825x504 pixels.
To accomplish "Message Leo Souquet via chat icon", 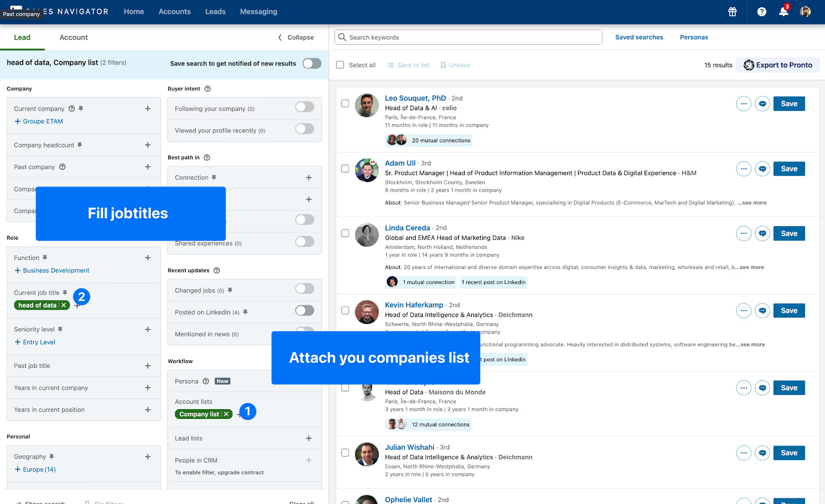I will tap(762, 104).
